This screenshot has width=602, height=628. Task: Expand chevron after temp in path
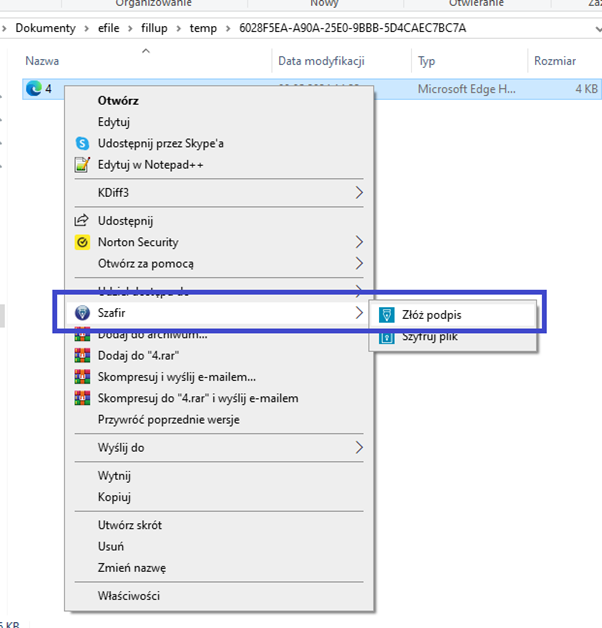click(x=228, y=29)
